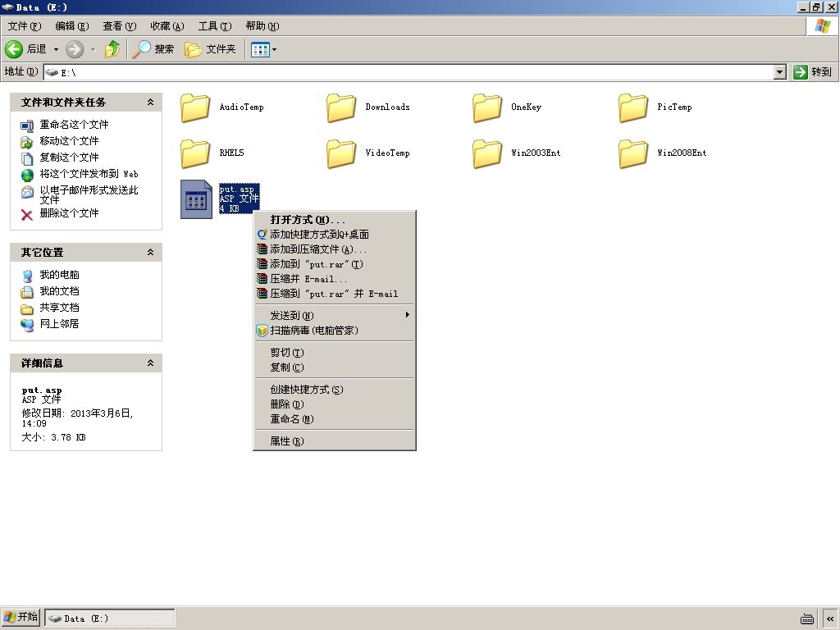
Task: Open the Search (搜索) tool
Action: click(153, 49)
